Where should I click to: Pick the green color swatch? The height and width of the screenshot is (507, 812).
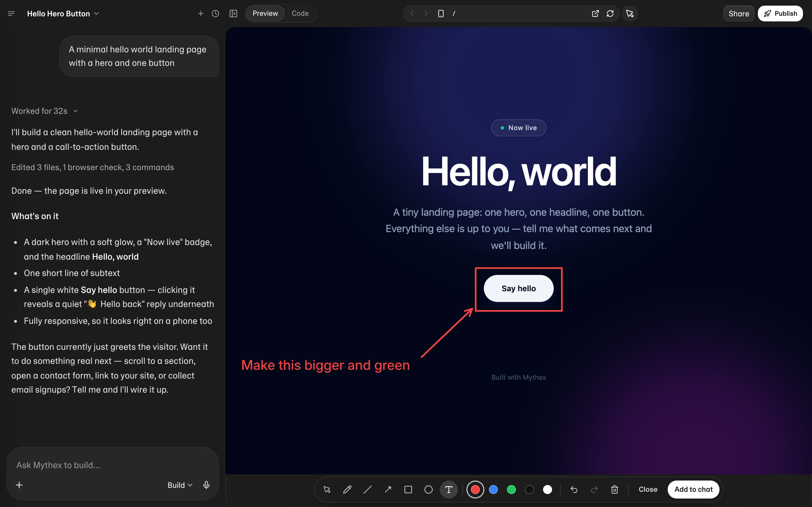511,490
